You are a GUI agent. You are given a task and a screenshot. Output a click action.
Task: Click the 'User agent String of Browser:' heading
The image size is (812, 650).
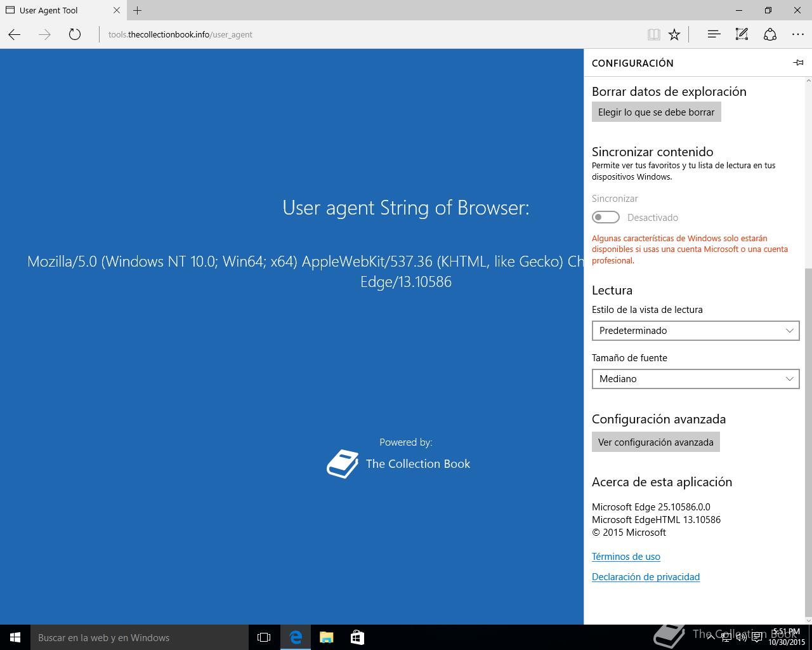406,208
